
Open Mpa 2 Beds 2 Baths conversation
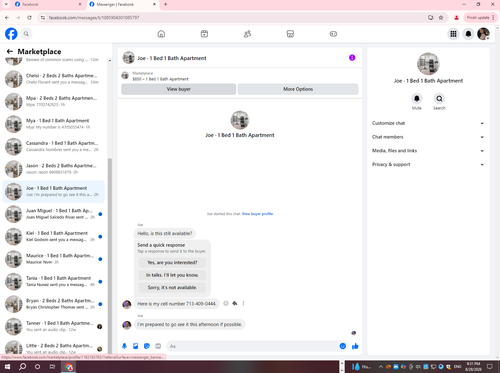point(53,101)
